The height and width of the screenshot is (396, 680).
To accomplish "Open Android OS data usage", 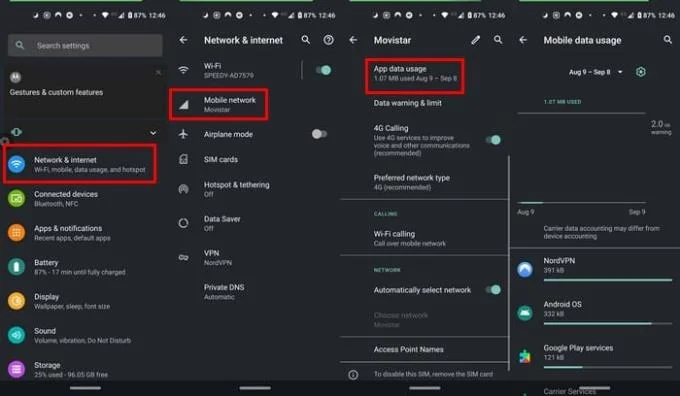I will click(595, 312).
